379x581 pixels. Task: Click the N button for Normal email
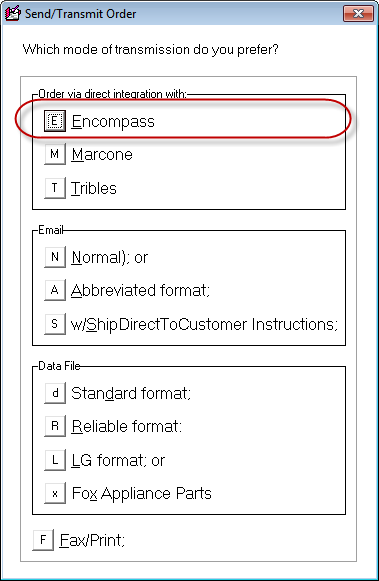coord(55,257)
